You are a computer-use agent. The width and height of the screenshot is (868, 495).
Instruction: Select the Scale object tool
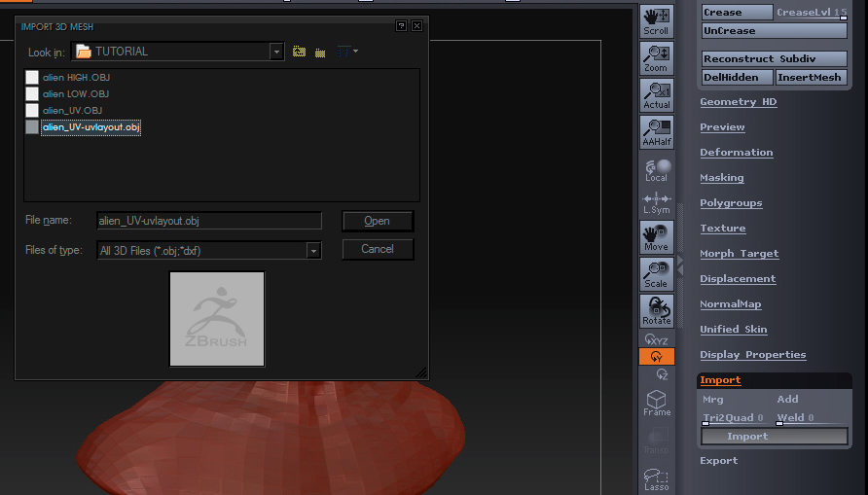tap(657, 274)
